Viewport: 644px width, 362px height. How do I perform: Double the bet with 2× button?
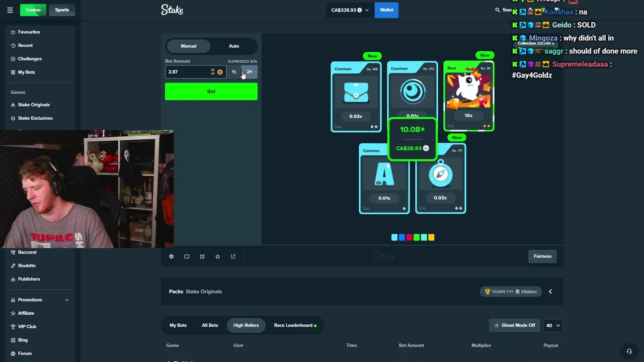pyautogui.click(x=250, y=72)
